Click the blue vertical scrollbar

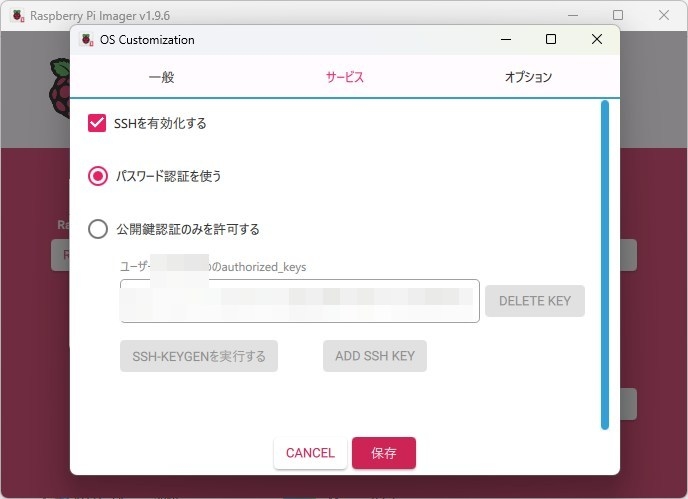point(603,264)
